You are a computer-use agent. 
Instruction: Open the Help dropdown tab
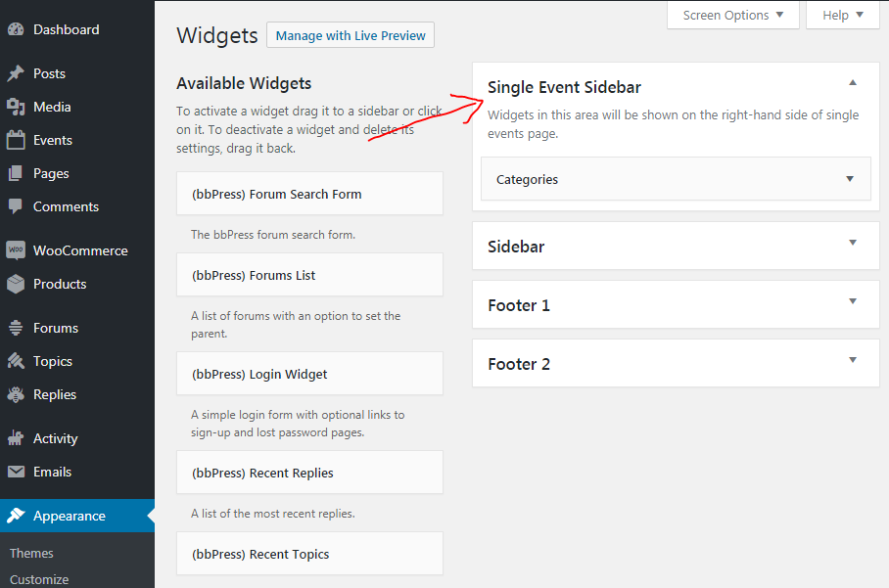(x=843, y=16)
